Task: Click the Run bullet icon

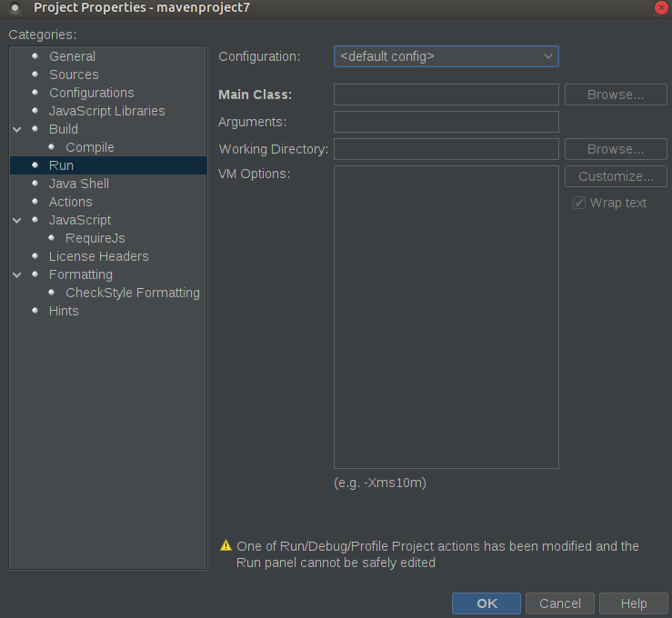Action: (35, 164)
